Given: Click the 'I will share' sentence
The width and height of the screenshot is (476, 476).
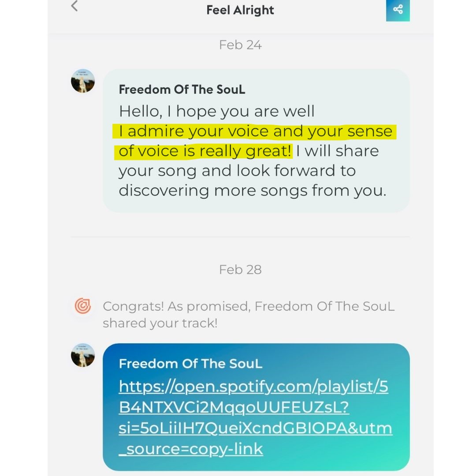Looking at the screenshot, I should pos(249,171).
